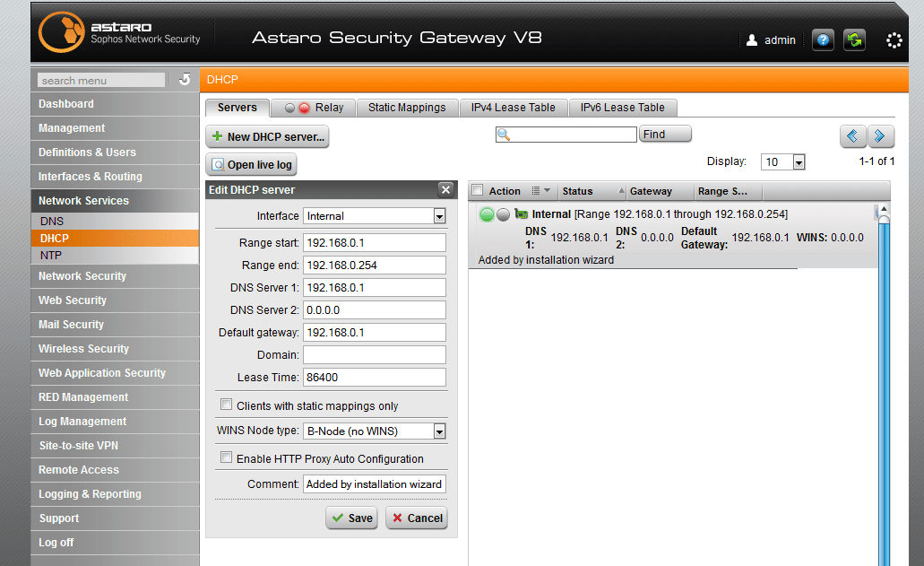924x566 pixels.
Task: Switch to the Servers tab
Action: (x=237, y=108)
